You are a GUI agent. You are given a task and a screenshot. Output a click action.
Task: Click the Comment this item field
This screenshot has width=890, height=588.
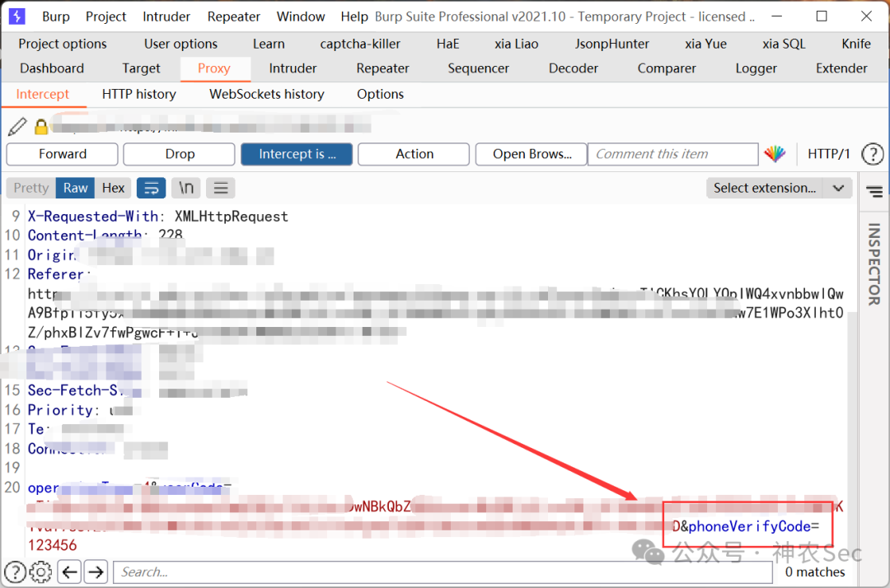pyautogui.click(x=672, y=154)
